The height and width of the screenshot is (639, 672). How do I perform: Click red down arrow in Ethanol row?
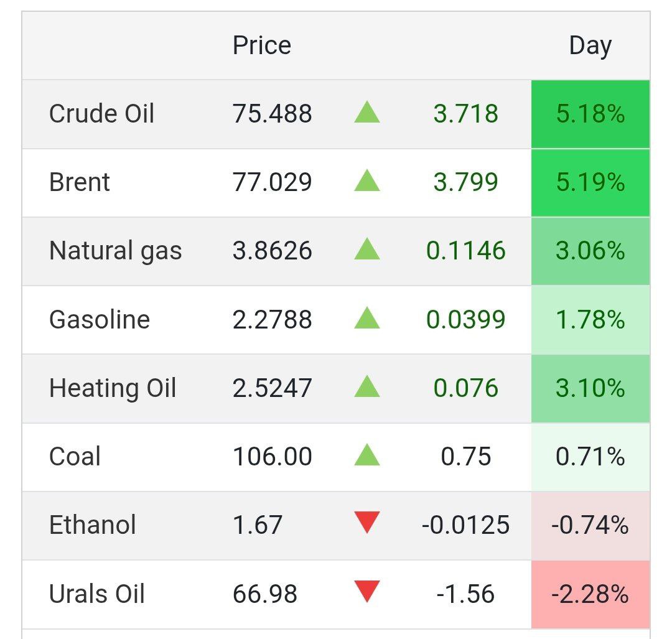pyautogui.click(x=366, y=523)
